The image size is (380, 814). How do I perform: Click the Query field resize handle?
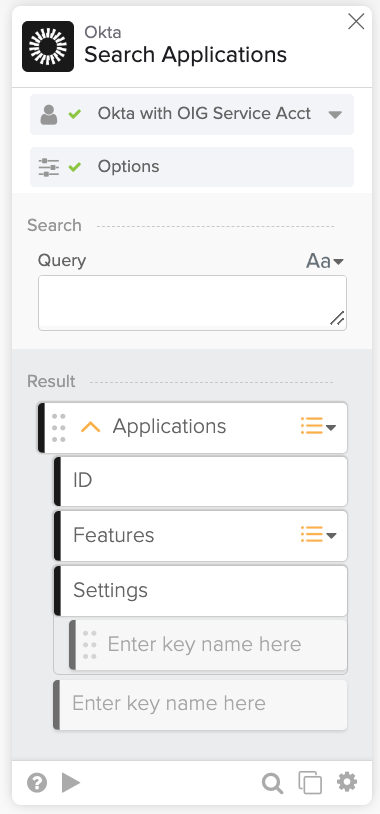[337, 318]
